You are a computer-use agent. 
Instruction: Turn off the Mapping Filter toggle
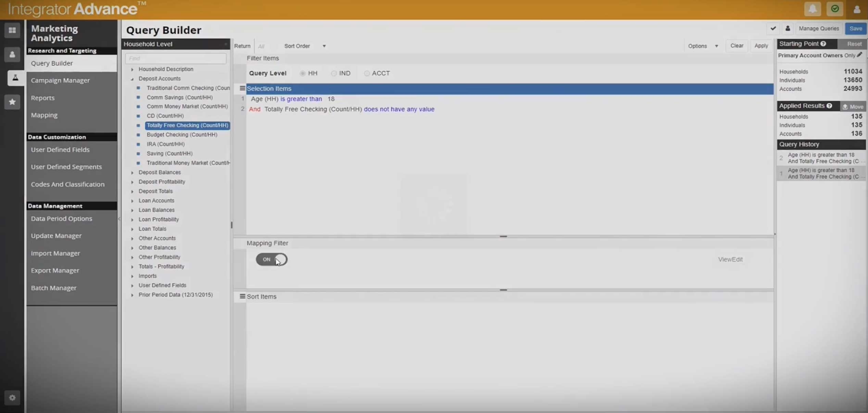272,259
